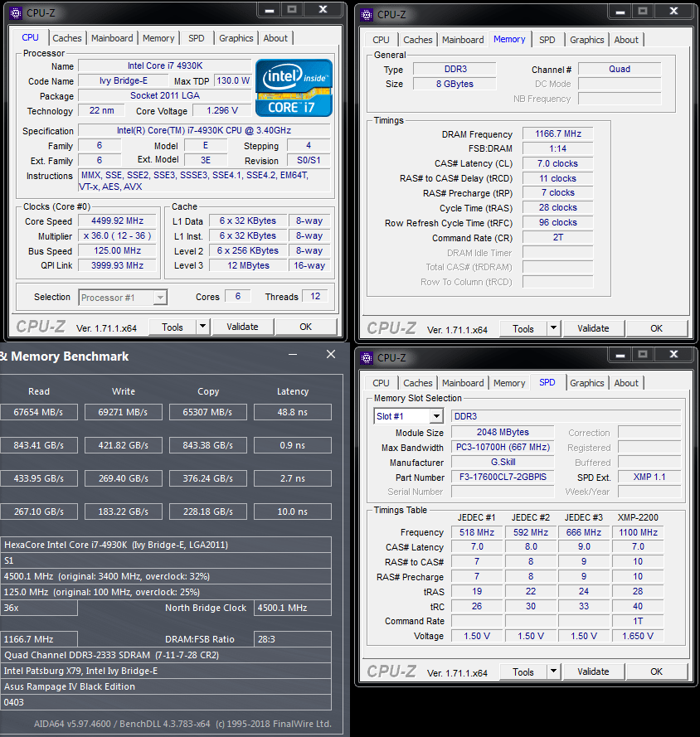Click Validate button in SPD tab window
This screenshot has width=700, height=737.
593,672
